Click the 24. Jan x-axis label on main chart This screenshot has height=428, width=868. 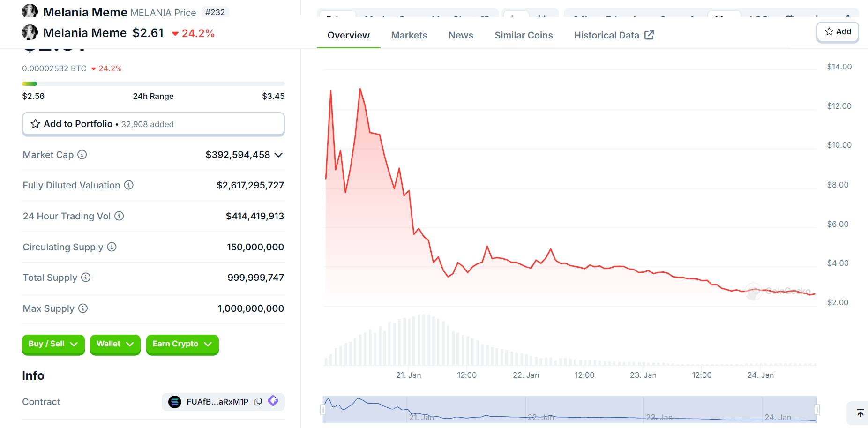coord(761,375)
